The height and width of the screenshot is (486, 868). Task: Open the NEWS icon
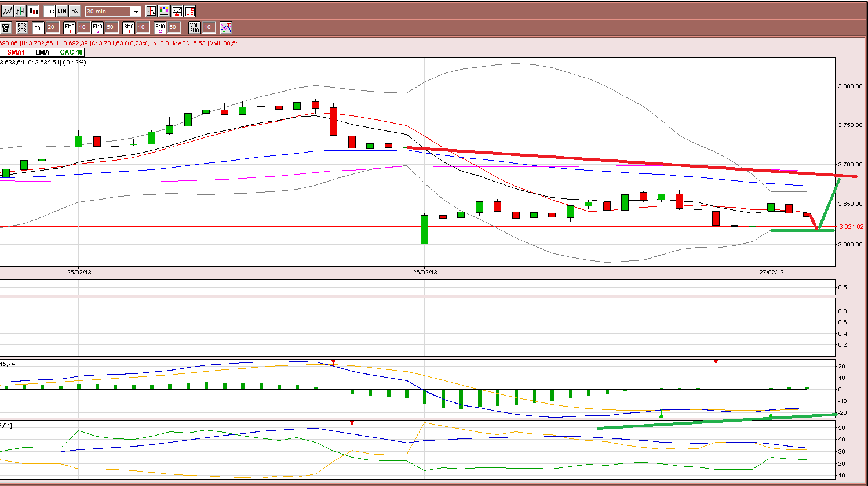[x=189, y=11]
